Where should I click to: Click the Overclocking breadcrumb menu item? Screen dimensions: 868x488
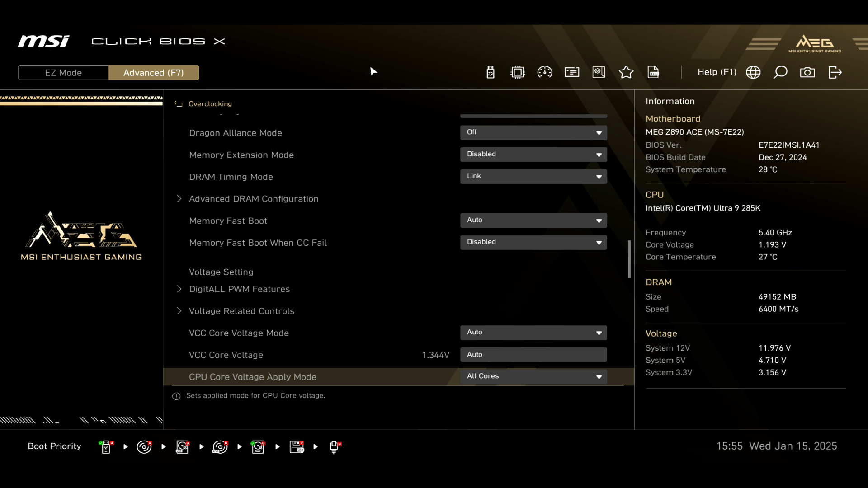click(x=210, y=103)
